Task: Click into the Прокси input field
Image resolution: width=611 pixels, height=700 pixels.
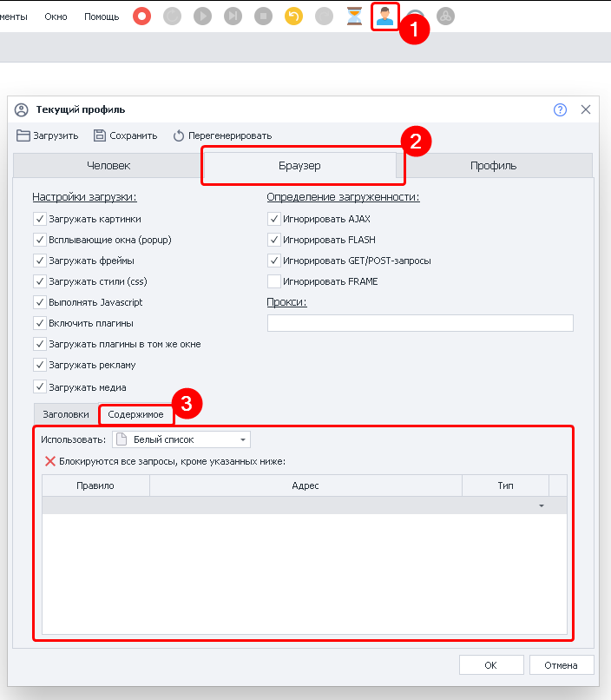Action: (x=420, y=323)
